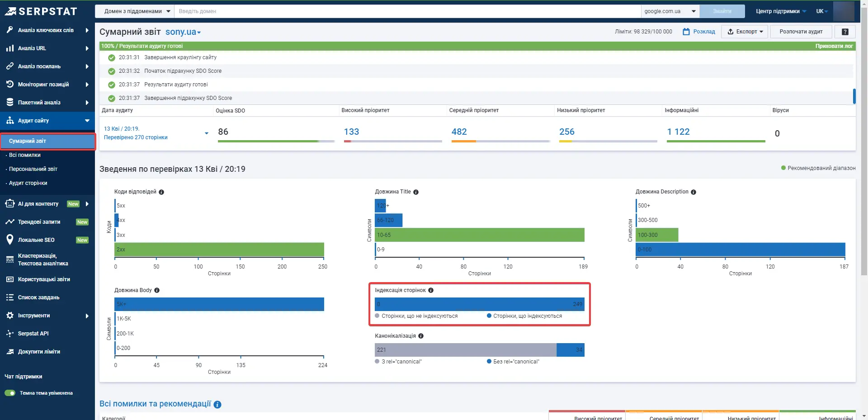Click the task list icon
This screenshot has height=420, width=868.
[x=9, y=297]
